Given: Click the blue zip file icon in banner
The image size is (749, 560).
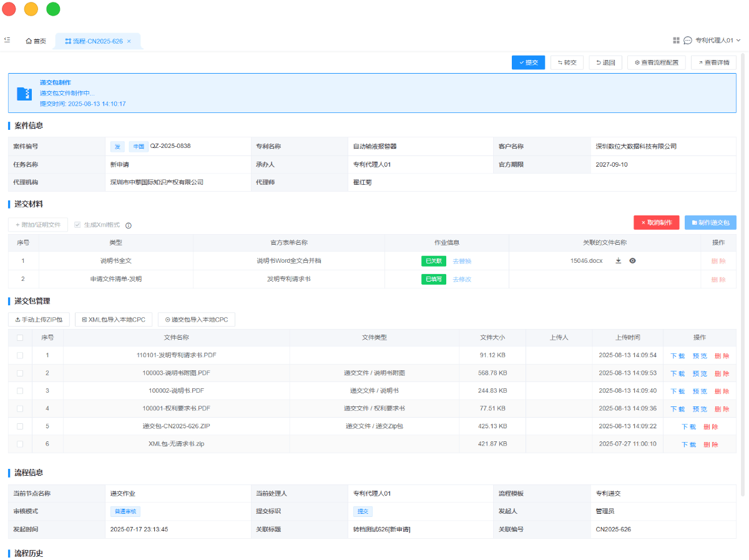Looking at the screenshot, I should 24,93.
